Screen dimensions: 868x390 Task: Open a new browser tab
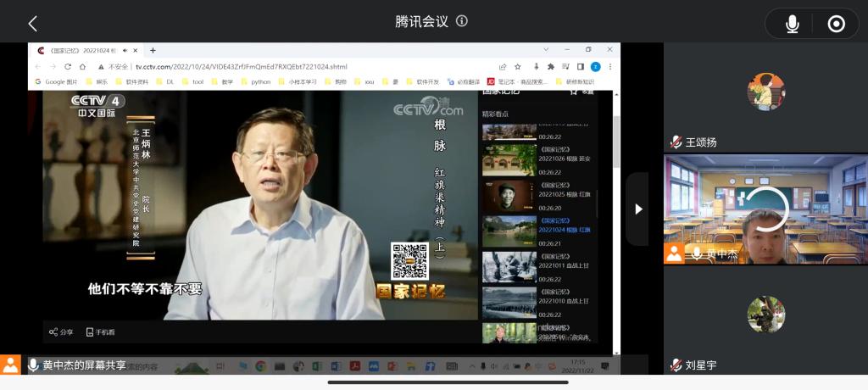pyautogui.click(x=153, y=50)
